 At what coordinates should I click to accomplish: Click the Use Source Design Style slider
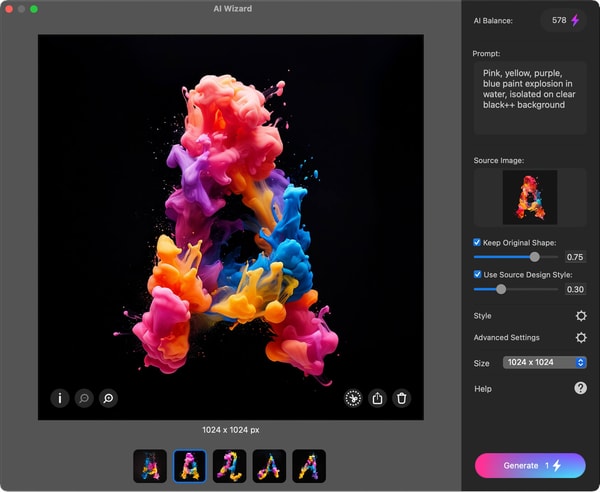516,289
